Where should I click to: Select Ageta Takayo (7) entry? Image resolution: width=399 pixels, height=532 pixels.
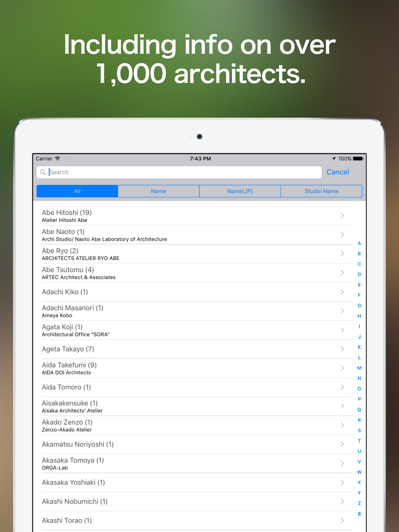[197, 349]
